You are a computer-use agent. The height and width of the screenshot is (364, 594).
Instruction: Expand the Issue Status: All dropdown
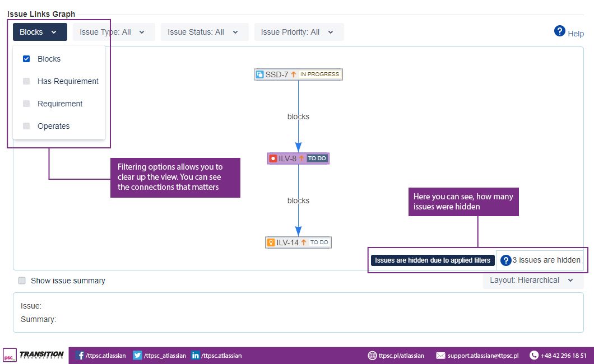pyautogui.click(x=205, y=32)
